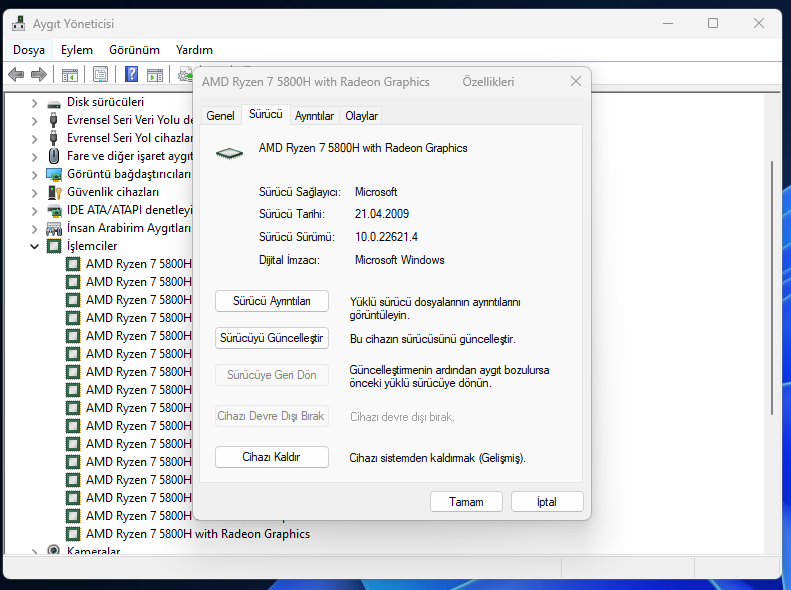Click the Sürücü Tarihi label

(292, 214)
